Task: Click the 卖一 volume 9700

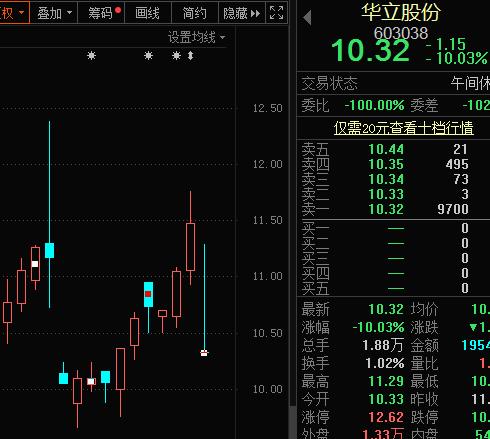Action: point(453,209)
